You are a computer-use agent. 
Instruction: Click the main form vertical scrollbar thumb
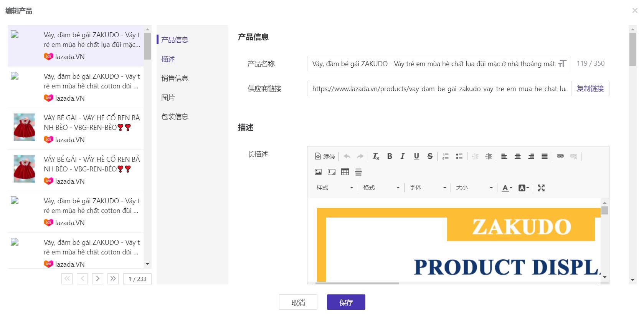[x=633, y=49]
